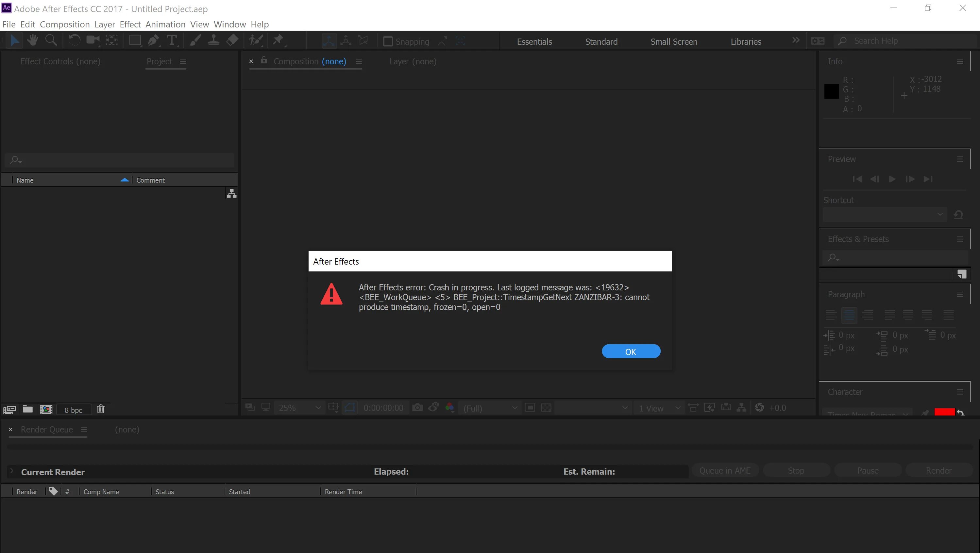This screenshot has height=553, width=980.
Task: Create a new composition from Project panel
Action: click(46, 409)
